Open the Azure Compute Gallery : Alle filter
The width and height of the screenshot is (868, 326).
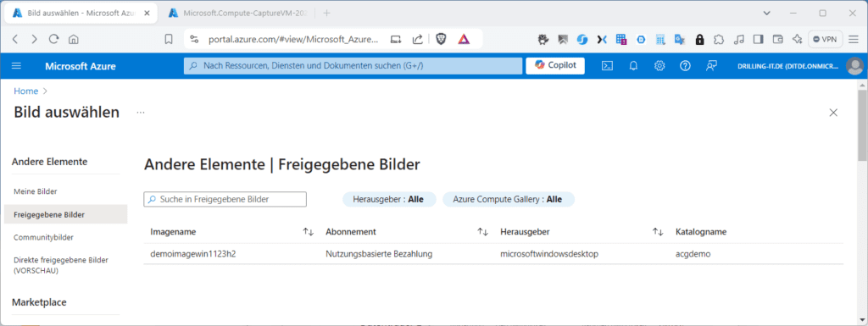[x=509, y=200]
